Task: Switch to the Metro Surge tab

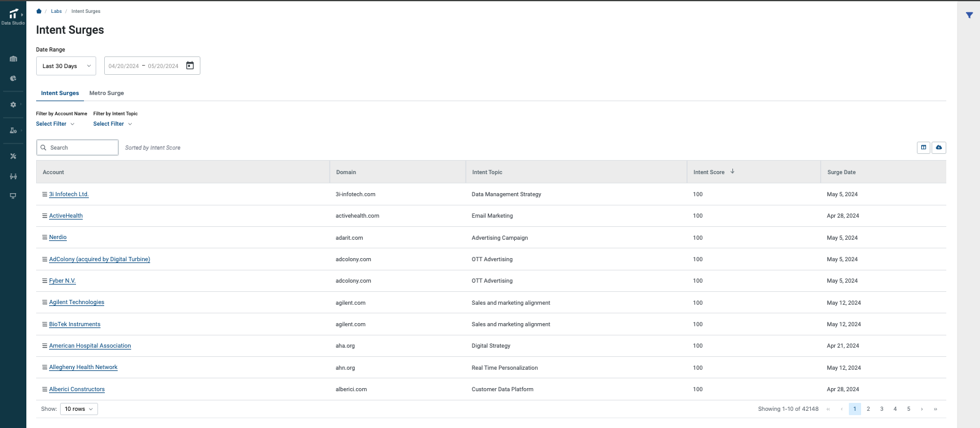Action: coord(107,93)
